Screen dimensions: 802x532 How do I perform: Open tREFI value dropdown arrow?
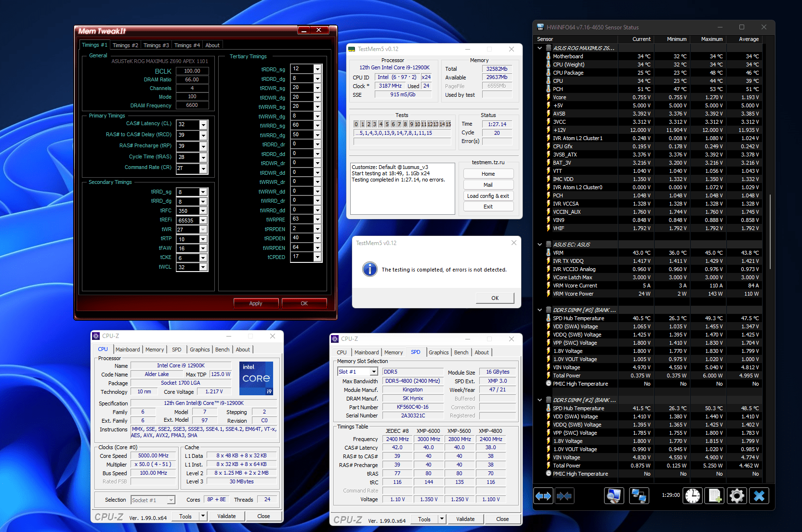point(203,221)
